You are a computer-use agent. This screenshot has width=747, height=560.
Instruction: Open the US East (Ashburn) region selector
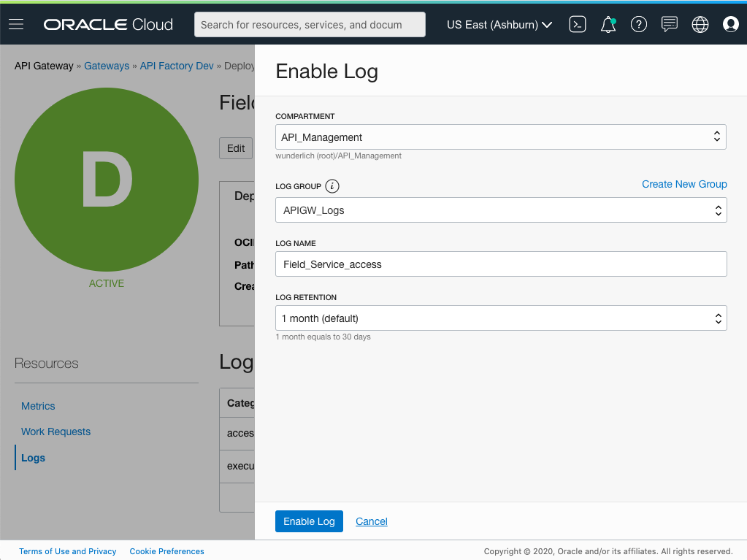499,24
